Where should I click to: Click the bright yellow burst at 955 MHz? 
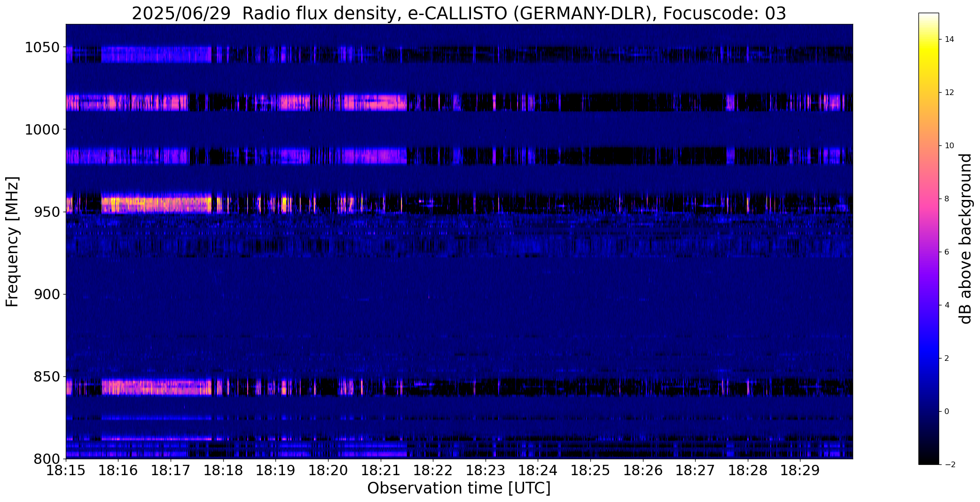click(157, 205)
